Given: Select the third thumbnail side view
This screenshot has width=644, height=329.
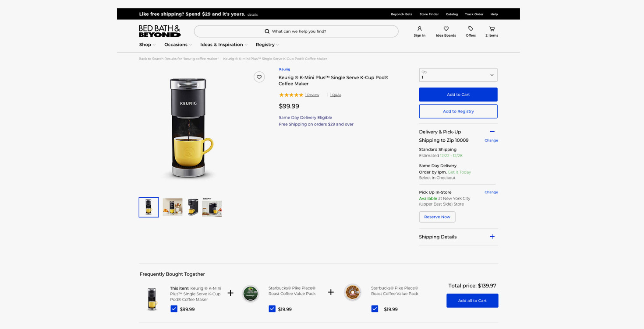Looking at the screenshot, I should point(193,207).
